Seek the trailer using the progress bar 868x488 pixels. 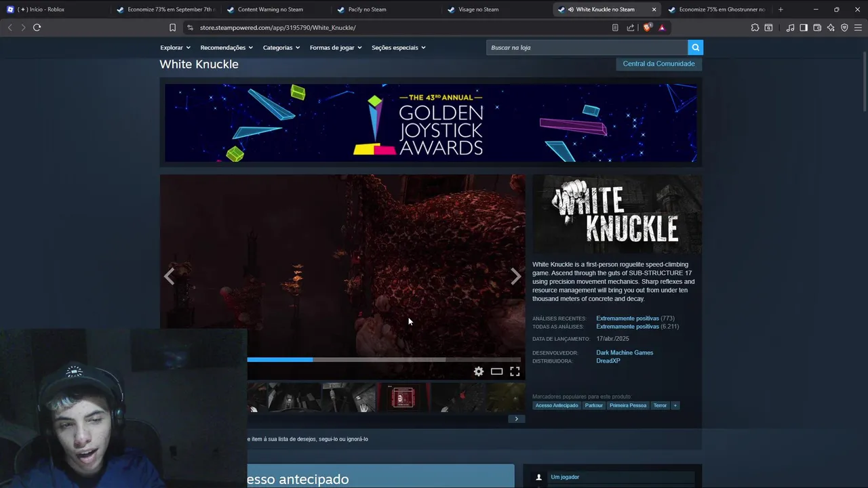tap(384, 360)
